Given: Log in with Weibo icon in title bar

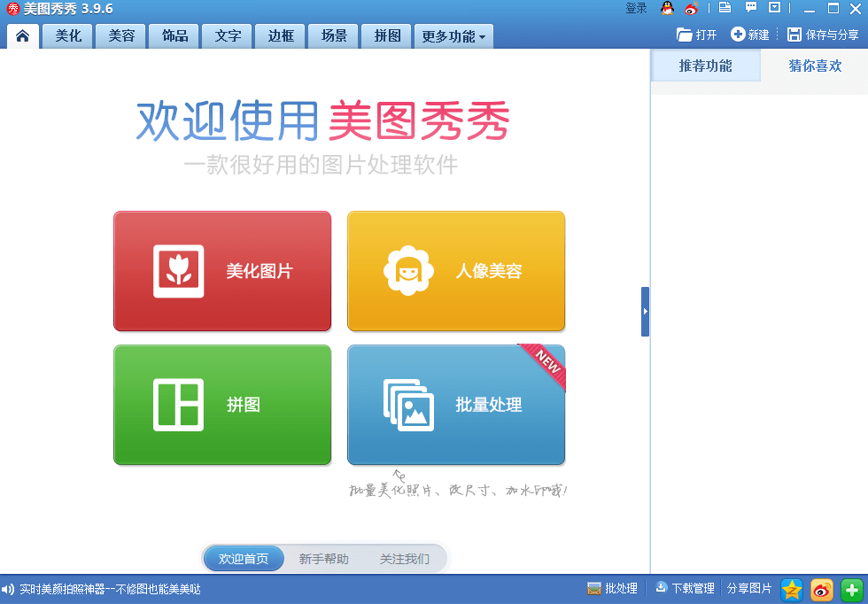Looking at the screenshot, I should pos(692,8).
